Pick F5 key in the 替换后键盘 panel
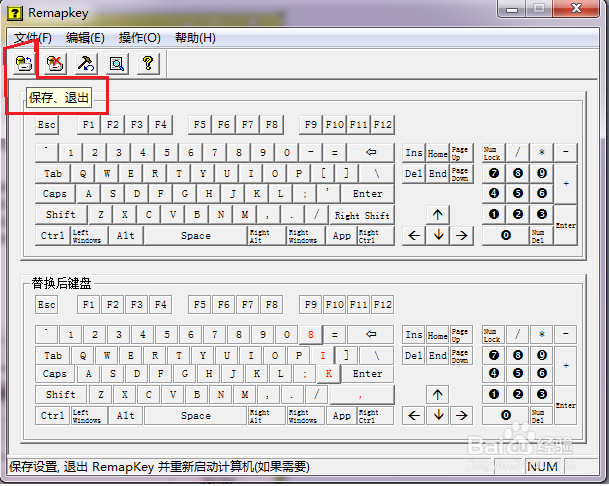The image size is (609, 486). click(200, 305)
